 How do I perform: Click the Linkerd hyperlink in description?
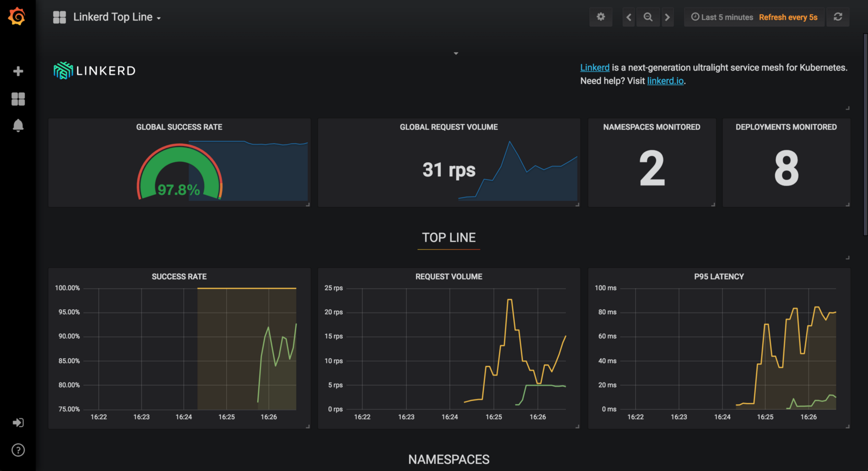tap(595, 67)
